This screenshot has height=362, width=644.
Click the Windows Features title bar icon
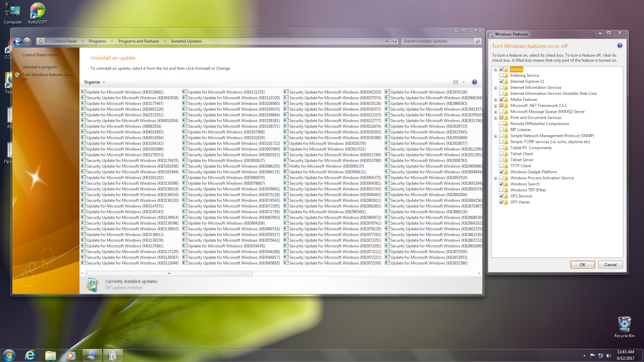[491, 34]
